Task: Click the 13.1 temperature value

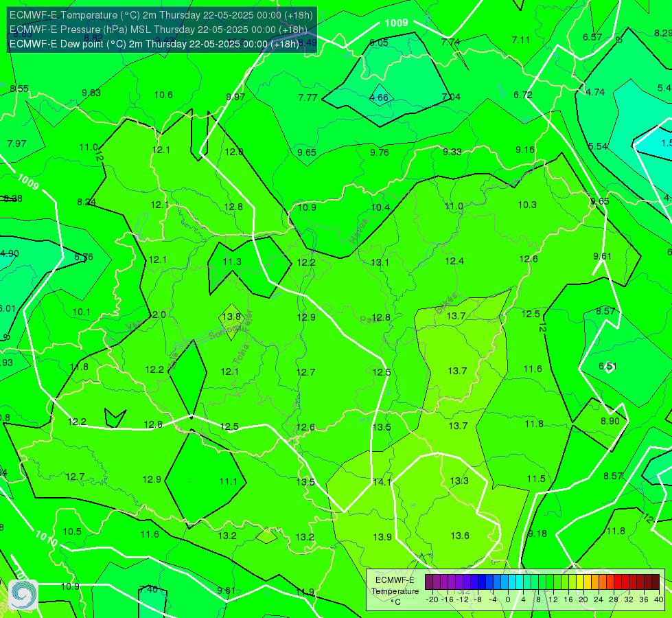Action: pyautogui.click(x=380, y=262)
